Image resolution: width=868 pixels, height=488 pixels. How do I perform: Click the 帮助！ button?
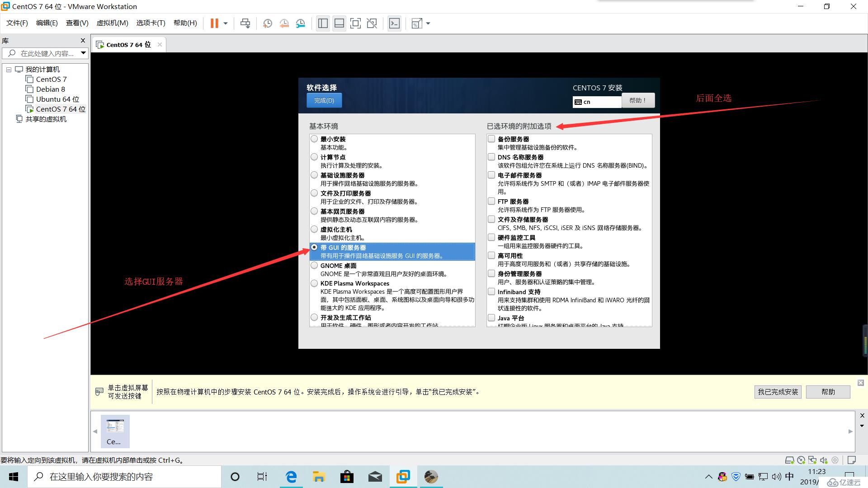tap(639, 100)
